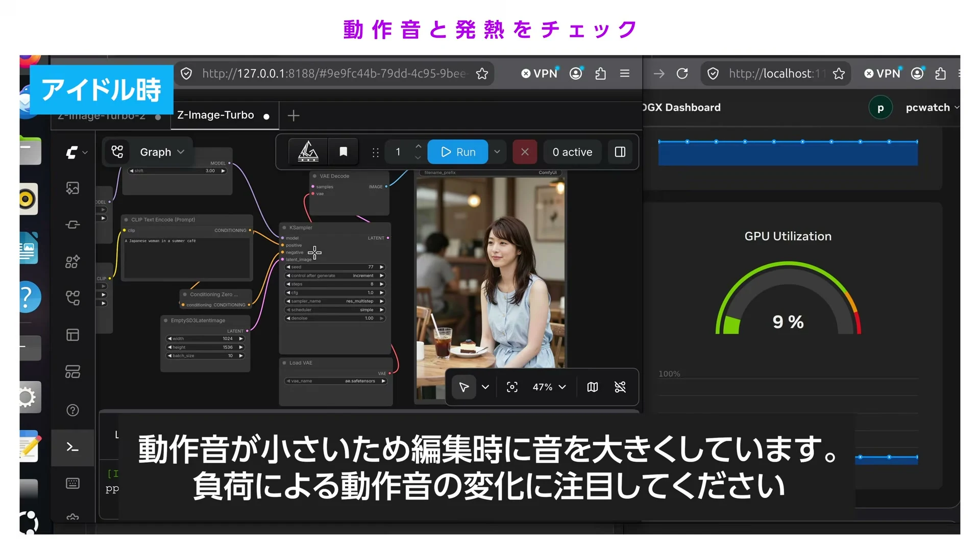Increase the batch count stepper up arrow

(419, 146)
